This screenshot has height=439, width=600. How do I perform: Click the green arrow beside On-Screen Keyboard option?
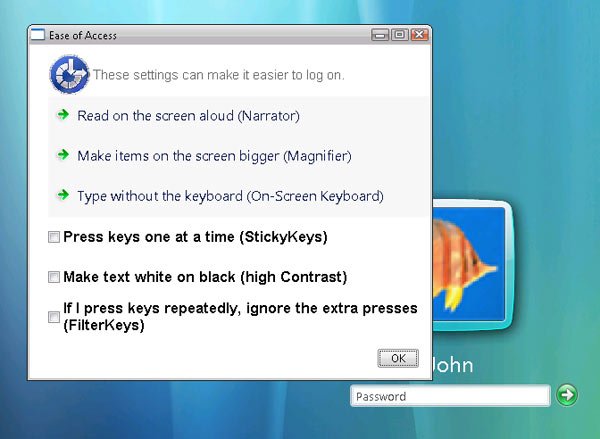(x=63, y=195)
